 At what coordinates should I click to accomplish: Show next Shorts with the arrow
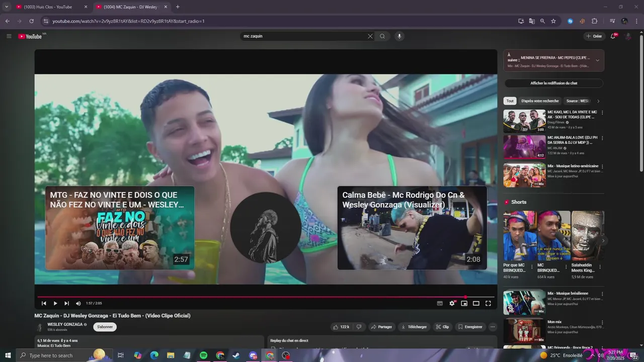tap(603, 241)
